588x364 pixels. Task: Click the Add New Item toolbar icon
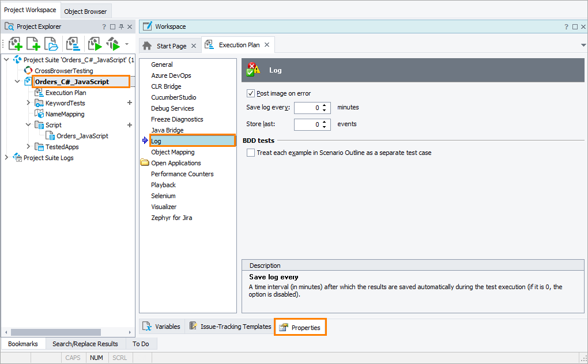tap(33, 44)
